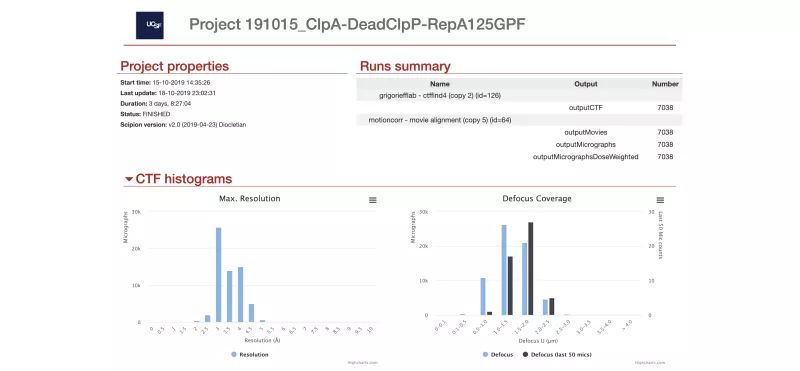This screenshot has width=800, height=371.
Task: Select the ctffind4 (copy 2) run row
Action: 519,95
